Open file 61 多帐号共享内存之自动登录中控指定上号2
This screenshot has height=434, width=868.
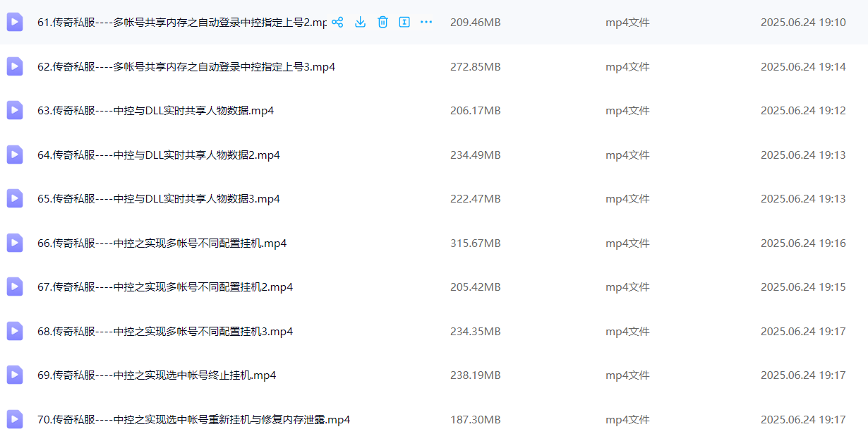tap(182, 23)
